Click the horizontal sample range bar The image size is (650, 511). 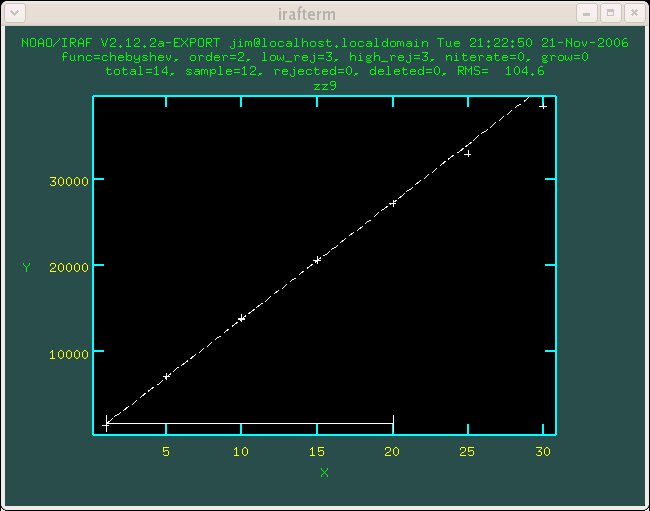click(250, 424)
